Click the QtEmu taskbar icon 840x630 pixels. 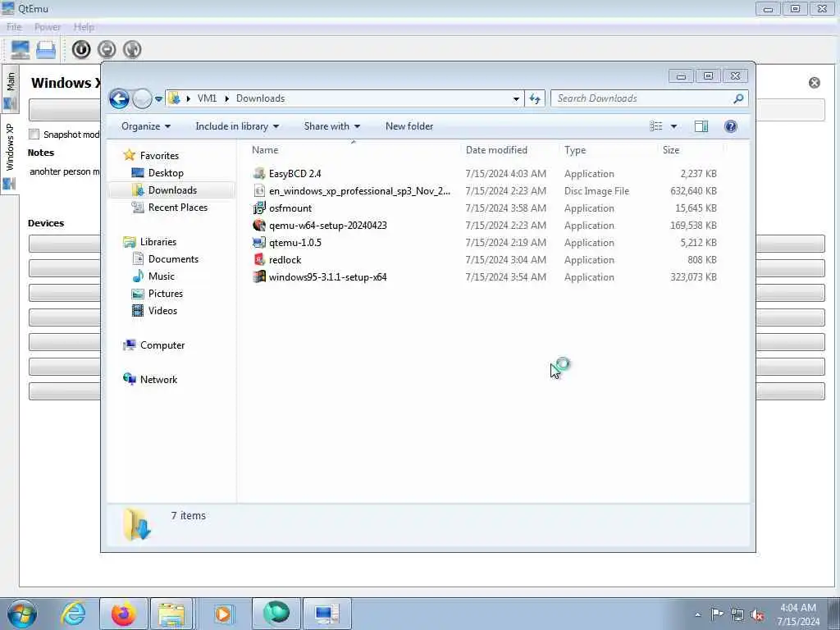(327, 614)
